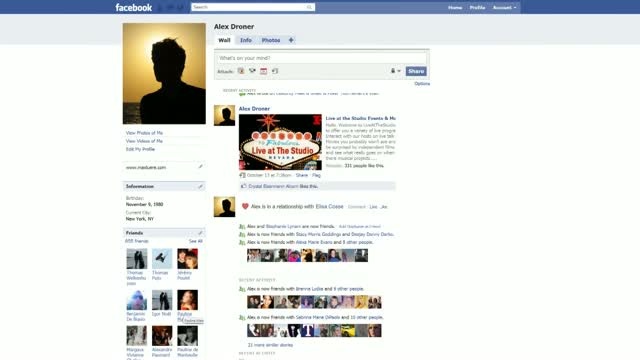Click in the Search field
The width and height of the screenshot is (640, 360).
point(249,7)
